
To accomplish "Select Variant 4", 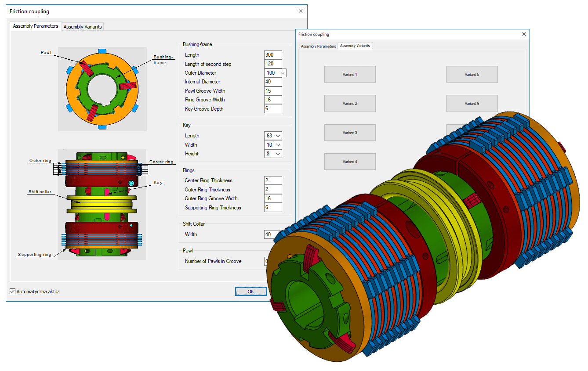I will point(350,161).
